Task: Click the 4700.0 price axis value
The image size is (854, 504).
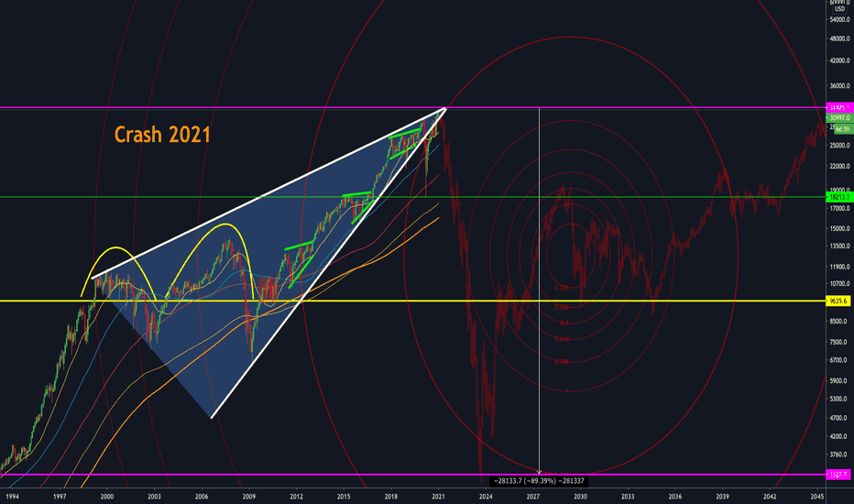Action: 839,418
